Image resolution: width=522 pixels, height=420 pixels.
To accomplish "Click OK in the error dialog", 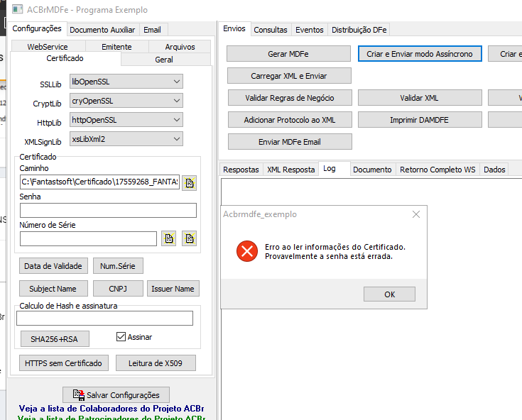I will (x=389, y=294).
